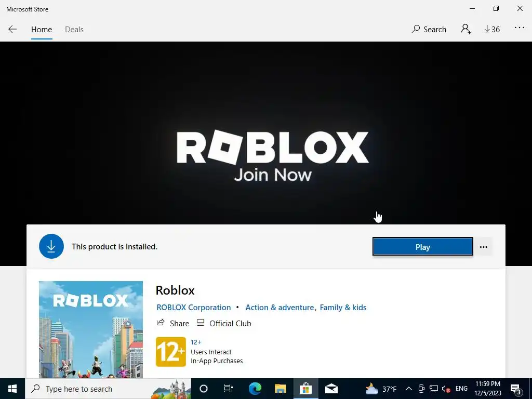This screenshot has height=399, width=532.
Task: Open Mail app from taskbar
Action: [331, 389]
